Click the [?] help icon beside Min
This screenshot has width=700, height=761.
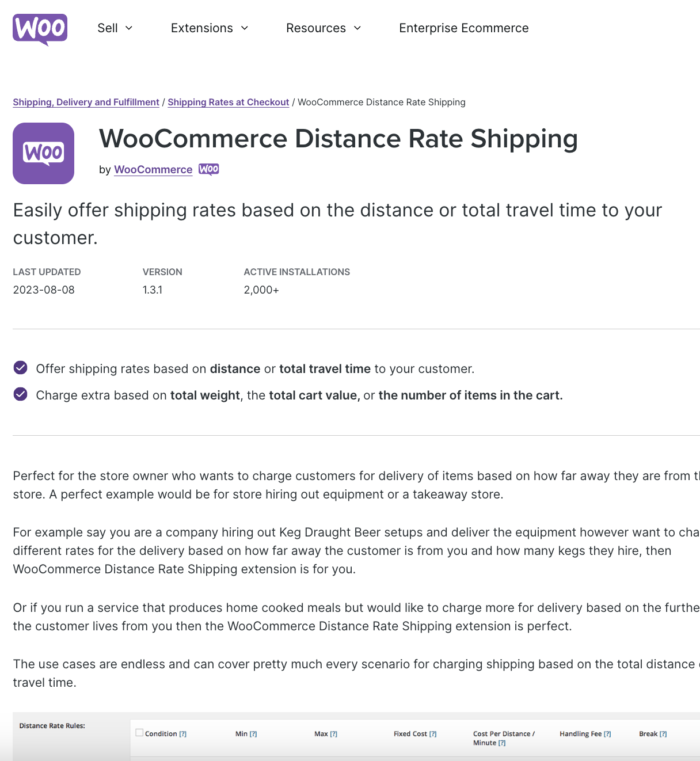253,733
